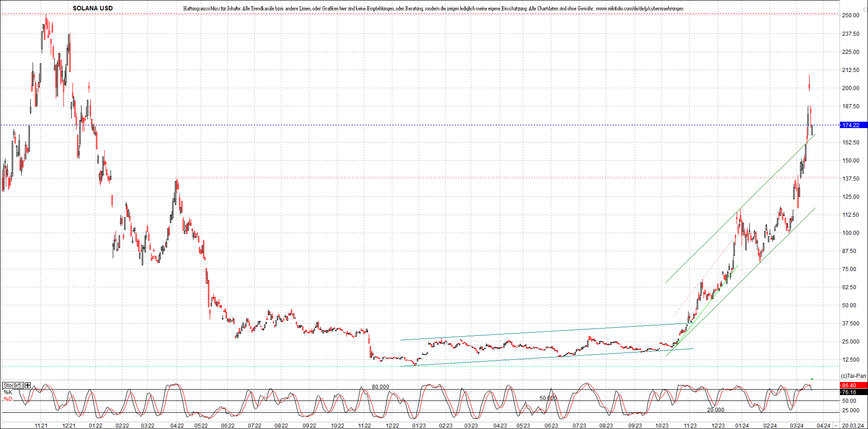Select the black 76.16 %K value tag
868x429 pixels.
(x=854, y=392)
